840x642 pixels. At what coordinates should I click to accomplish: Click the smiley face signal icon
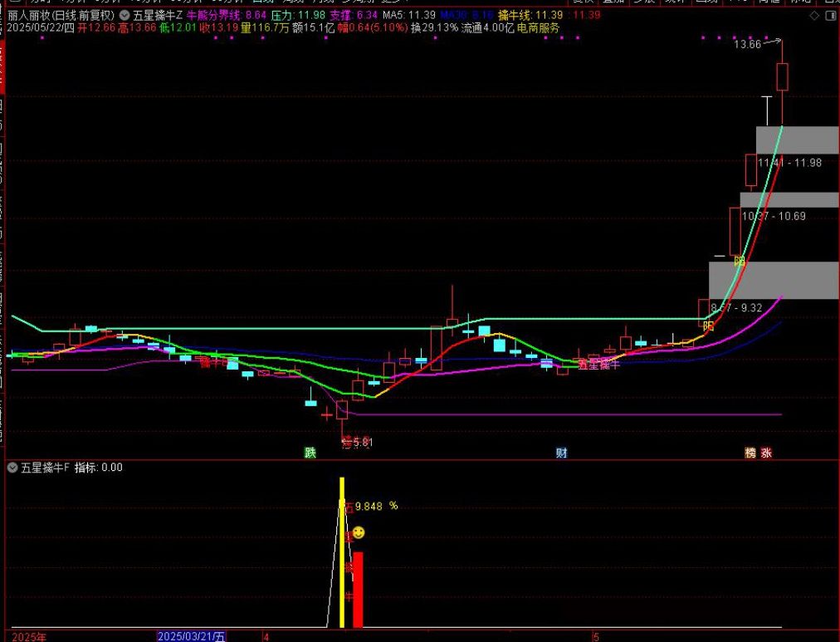click(x=358, y=532)
